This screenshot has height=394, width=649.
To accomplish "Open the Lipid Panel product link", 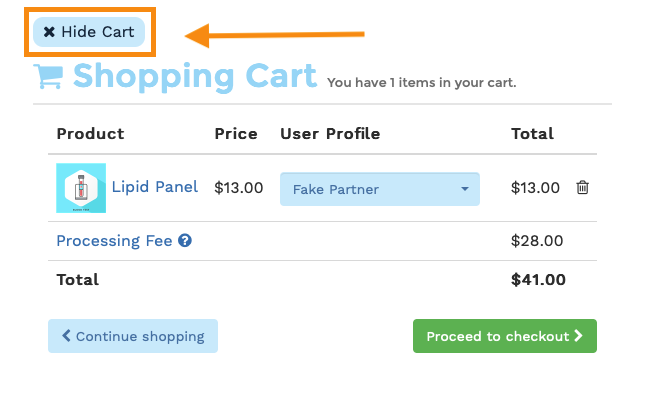I will (x=155, y=187).
